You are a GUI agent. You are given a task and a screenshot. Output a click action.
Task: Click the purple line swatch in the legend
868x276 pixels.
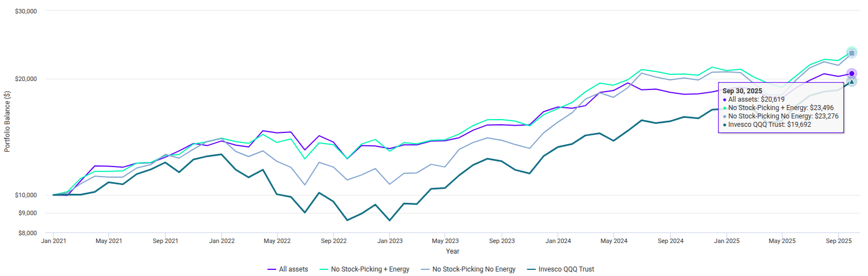coord(272,269)
